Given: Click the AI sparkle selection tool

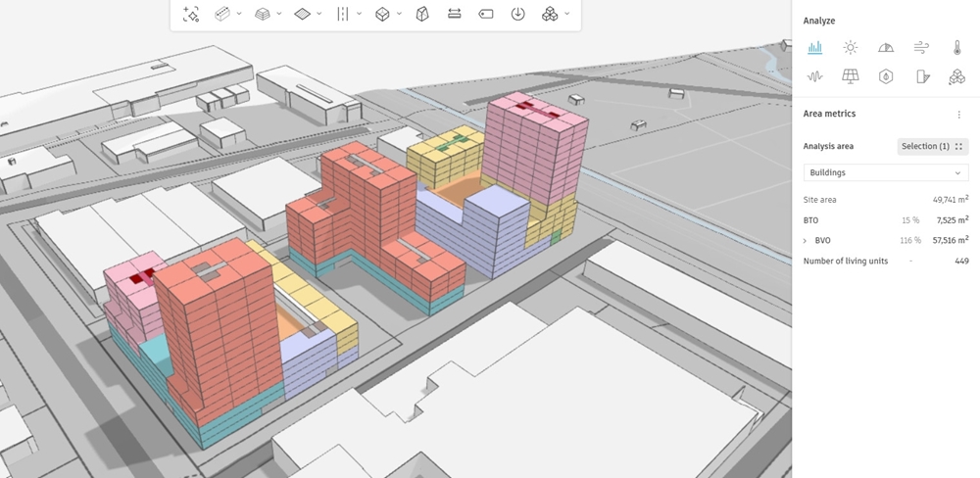Looking at the screenshot, I should 191,14.
